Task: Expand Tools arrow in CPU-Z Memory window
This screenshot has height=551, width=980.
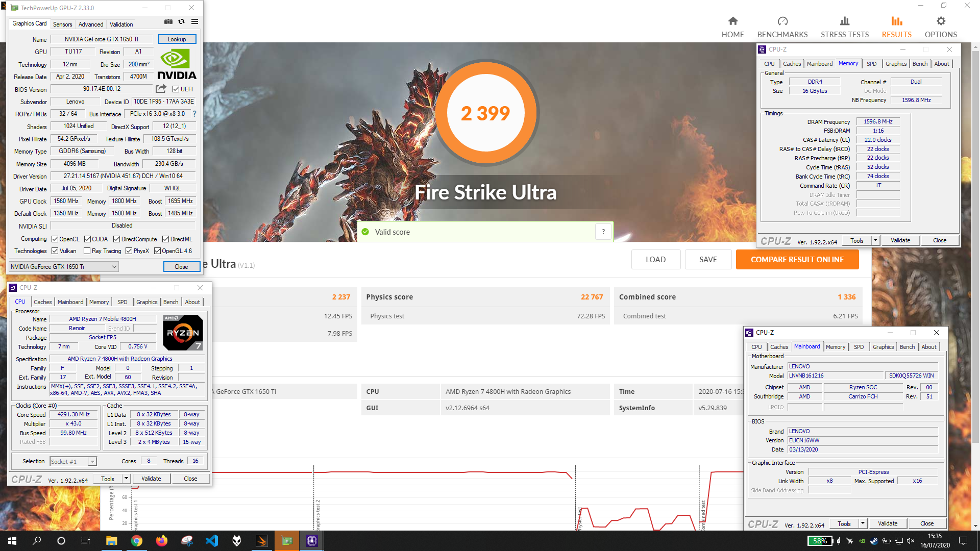Action: pyautogui.click(x=875, y=240)
